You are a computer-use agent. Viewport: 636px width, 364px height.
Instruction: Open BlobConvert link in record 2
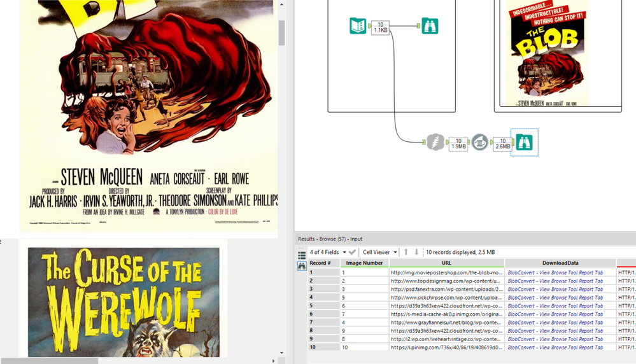click(x=555, y=281)
